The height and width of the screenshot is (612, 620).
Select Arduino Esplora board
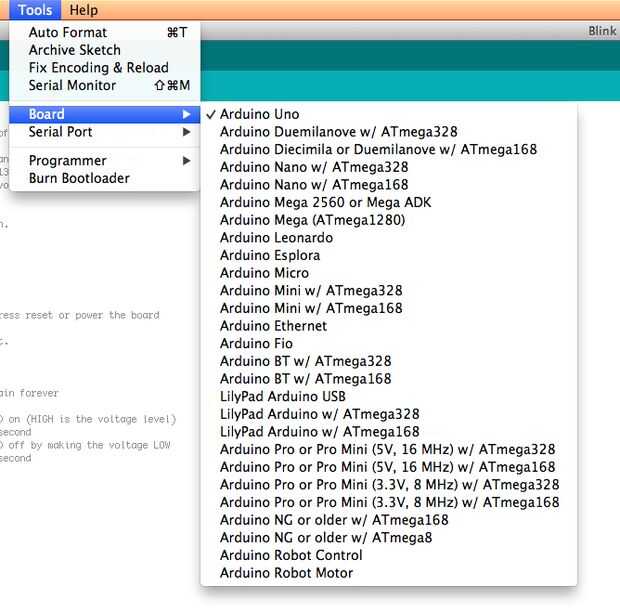click(x=389, y=255)
